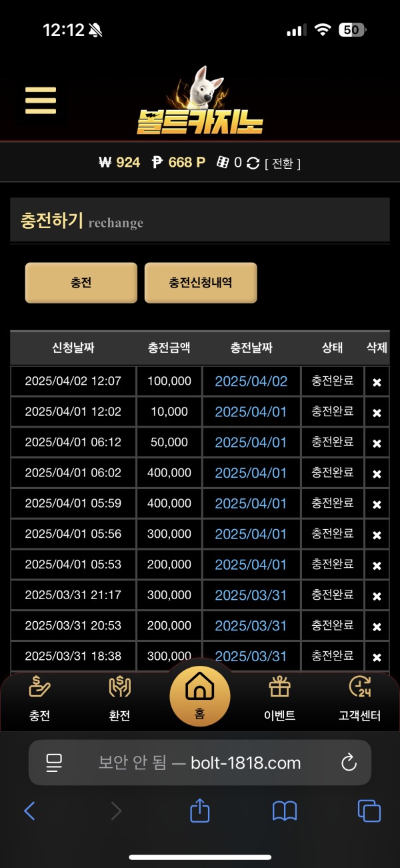
Task: Open the 이벤트 gift icon in bottom navigation
Action: (279, 688)
